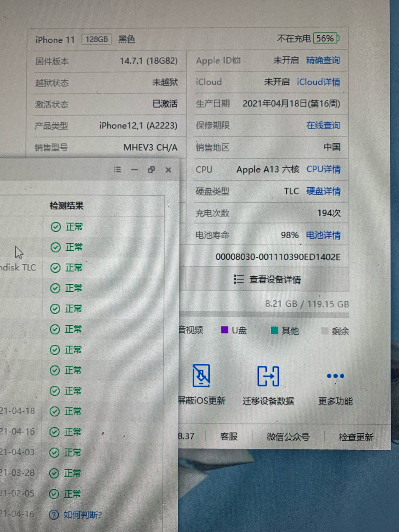Click the 已激活 activation status value

click(165, 104)
